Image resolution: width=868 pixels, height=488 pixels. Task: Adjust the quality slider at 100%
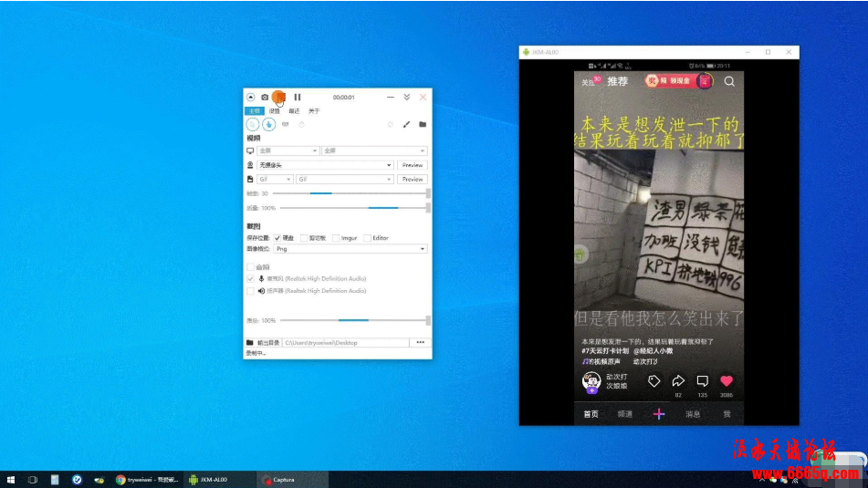[x=355, y=208]
